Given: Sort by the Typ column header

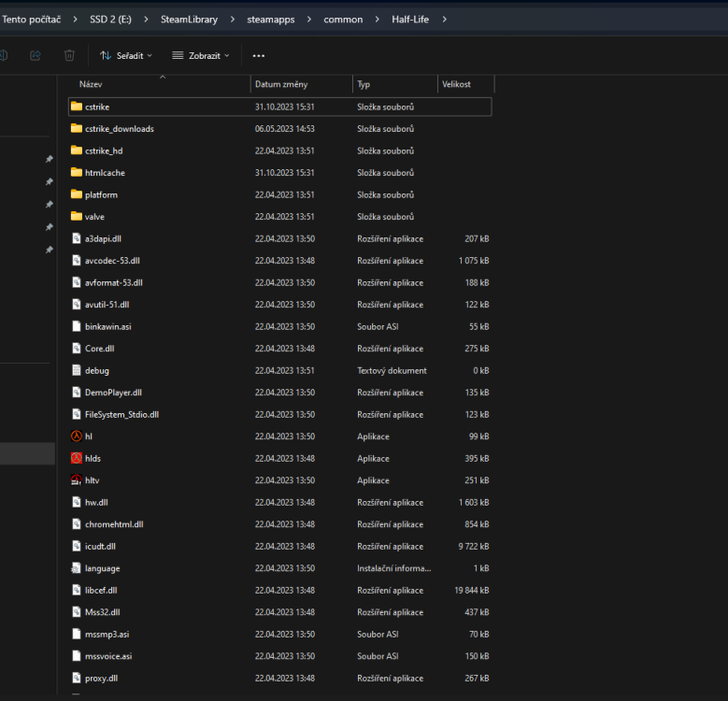Looking at the screenshot, I should coord(364,84).
